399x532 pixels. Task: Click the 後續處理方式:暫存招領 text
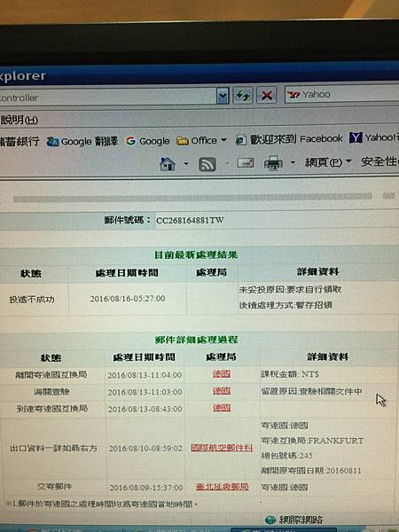coord(286,305)
